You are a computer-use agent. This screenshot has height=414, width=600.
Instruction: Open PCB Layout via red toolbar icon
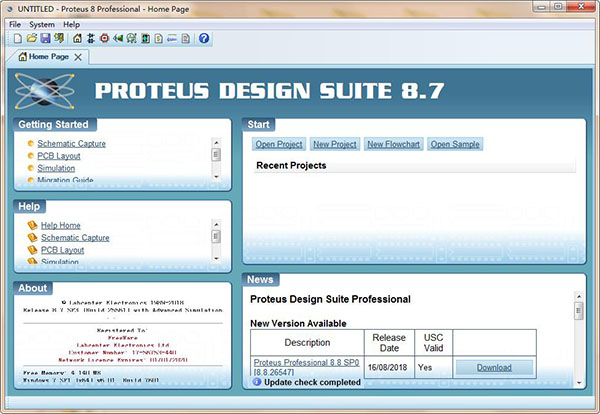[x=104, y=38]
